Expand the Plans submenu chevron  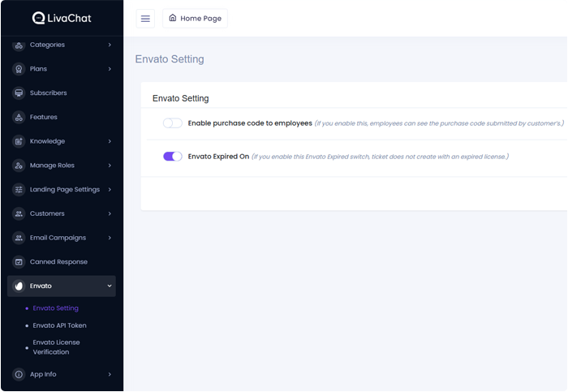pos(110,69)
